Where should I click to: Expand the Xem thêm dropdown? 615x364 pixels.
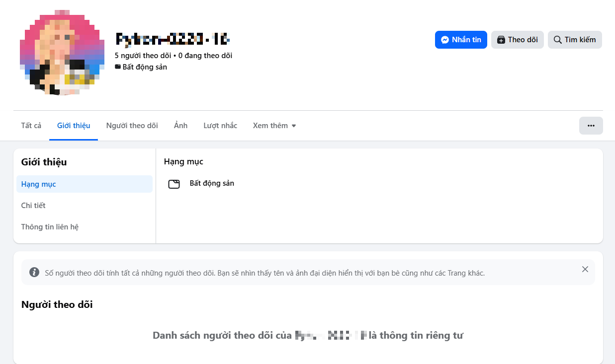[274, 126]
